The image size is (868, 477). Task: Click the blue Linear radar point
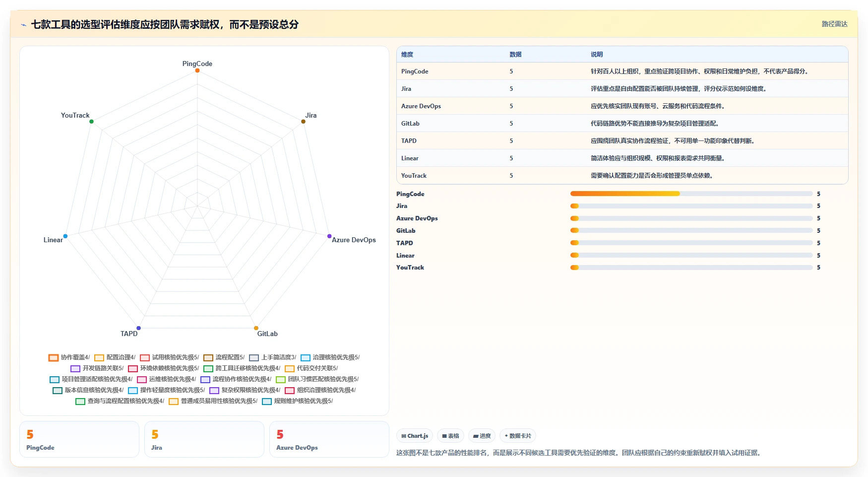65,236
